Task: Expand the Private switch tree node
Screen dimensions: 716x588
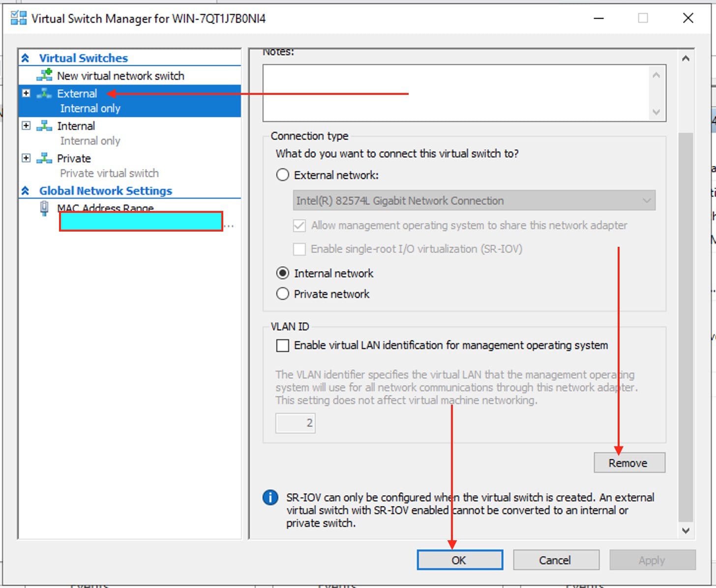Action: (x=27, y=158)
